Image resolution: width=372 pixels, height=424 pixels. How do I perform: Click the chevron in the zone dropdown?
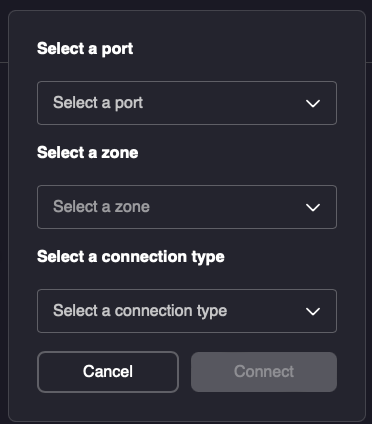[x=313, y=207]
